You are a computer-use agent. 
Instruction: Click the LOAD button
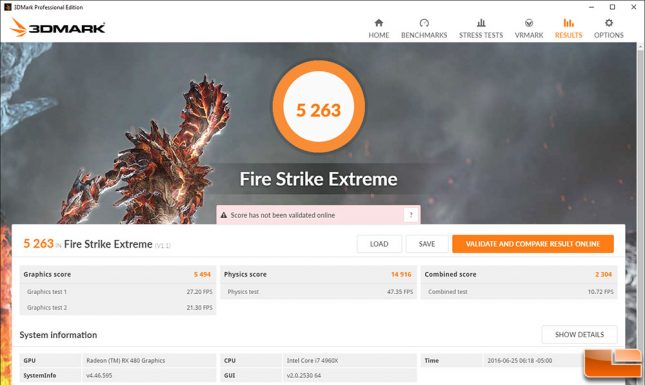(379, 244)
